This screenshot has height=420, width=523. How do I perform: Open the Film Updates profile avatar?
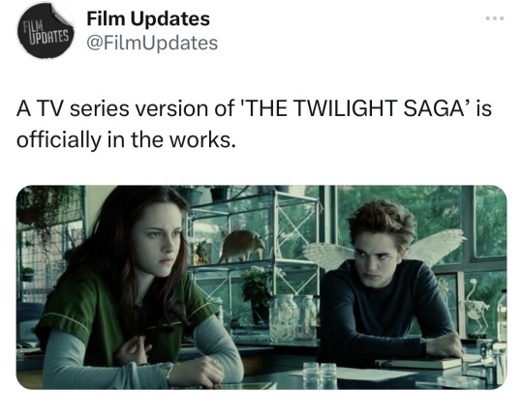click(45, 31)
